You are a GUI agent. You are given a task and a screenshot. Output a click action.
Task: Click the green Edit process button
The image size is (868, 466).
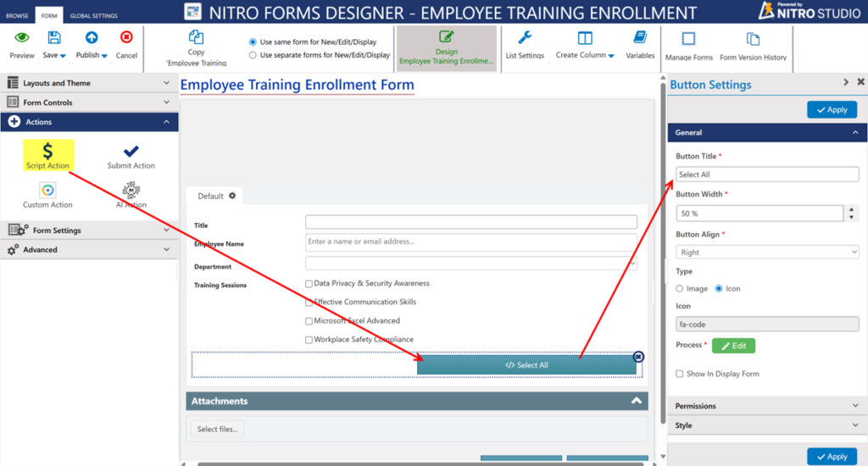(733, 346)
